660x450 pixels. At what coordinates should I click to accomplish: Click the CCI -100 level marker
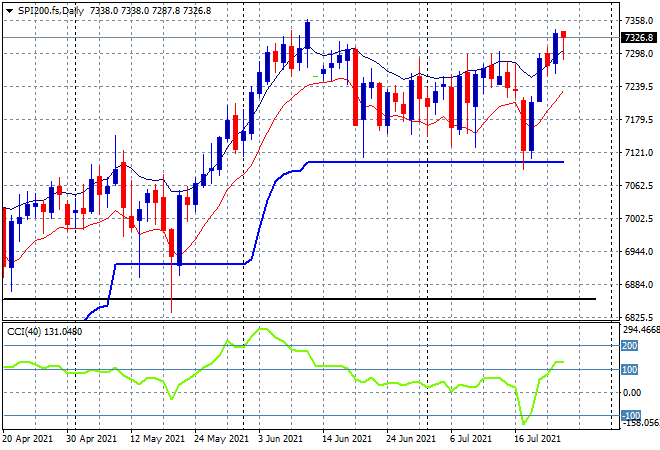coord(631,416)
